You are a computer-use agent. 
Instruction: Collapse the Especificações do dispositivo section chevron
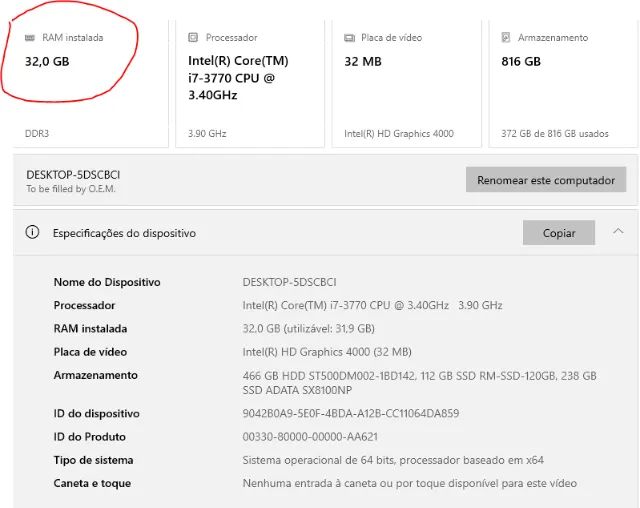pyautogui.click(x=618, y=231)
